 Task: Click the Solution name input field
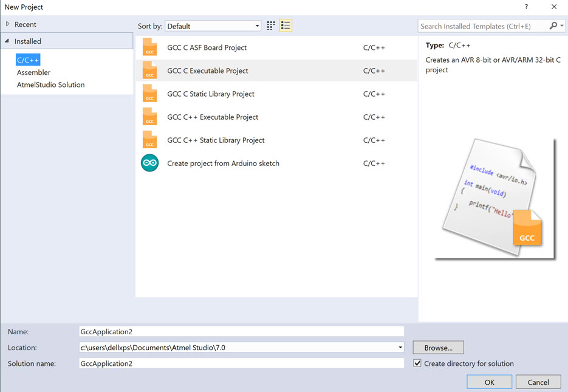241,363
